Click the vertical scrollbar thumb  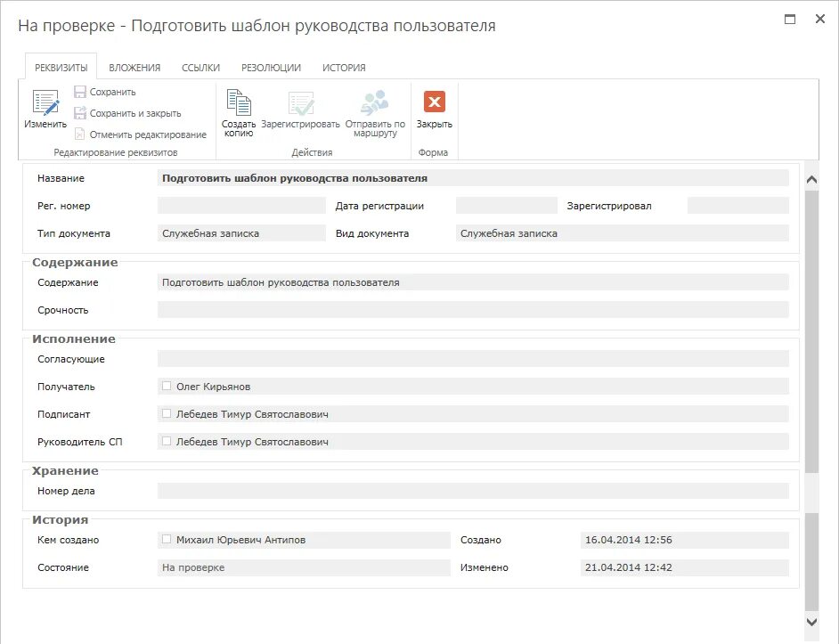[811, 332]
